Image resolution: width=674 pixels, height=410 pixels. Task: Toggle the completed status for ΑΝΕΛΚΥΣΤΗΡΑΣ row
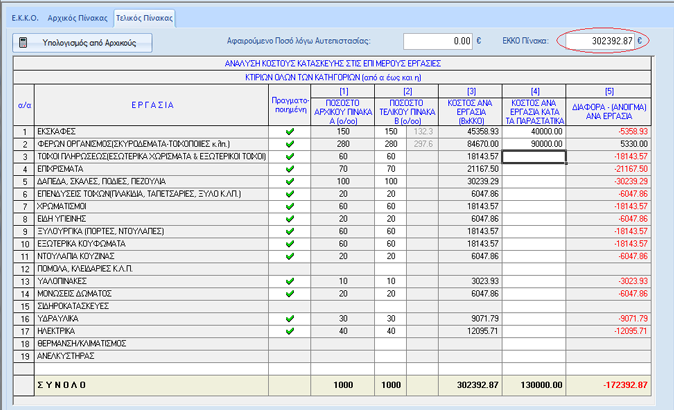pos(289,355)
